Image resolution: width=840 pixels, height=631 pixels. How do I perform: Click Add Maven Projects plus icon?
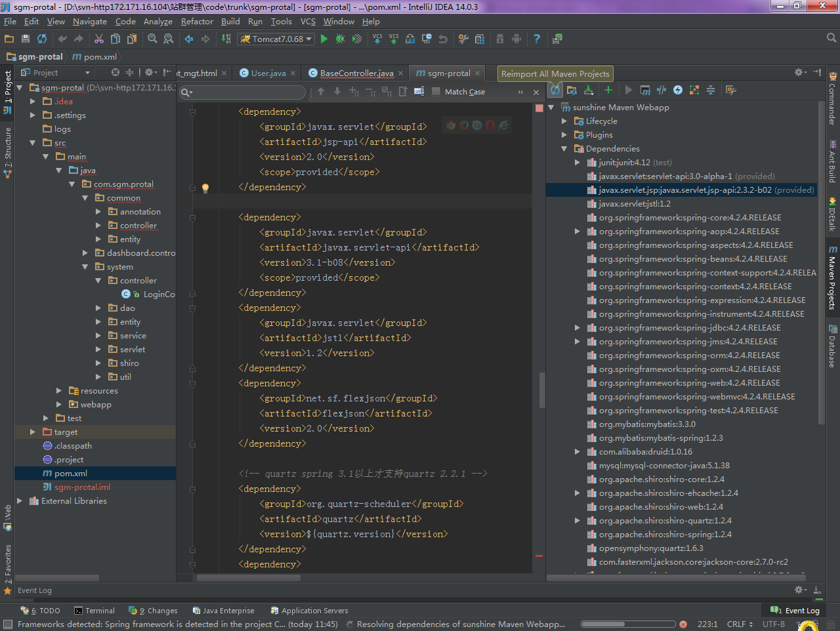608,90
